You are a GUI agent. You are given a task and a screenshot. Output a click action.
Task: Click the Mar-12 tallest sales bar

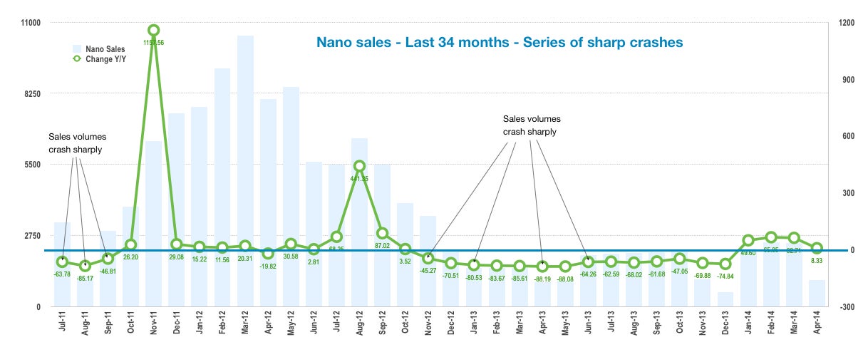point(245,171)
